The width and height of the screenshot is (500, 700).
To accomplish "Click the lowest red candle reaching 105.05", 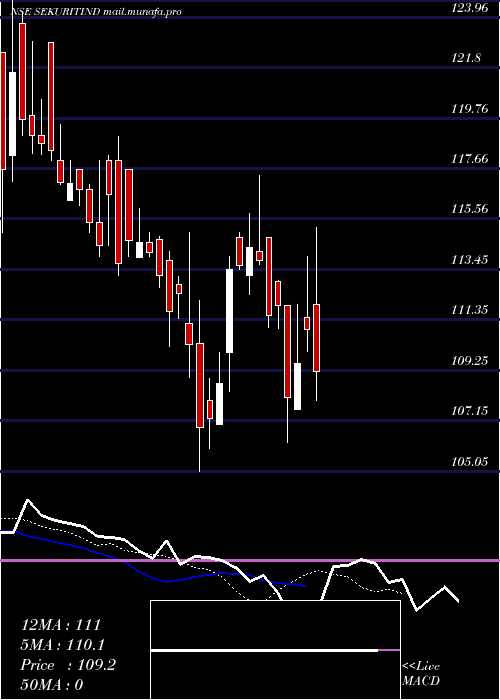I will coord(200,385).
